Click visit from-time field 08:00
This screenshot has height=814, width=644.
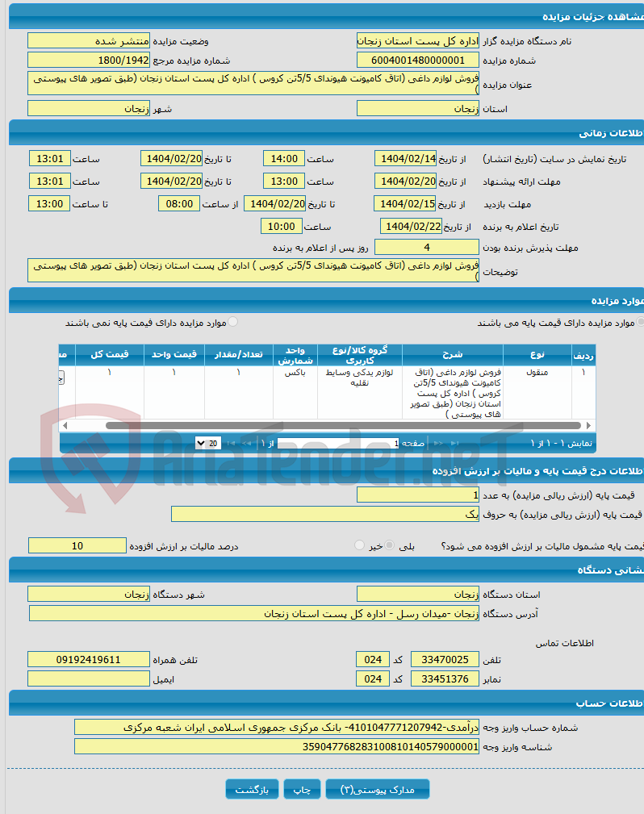tap(179, 204)
